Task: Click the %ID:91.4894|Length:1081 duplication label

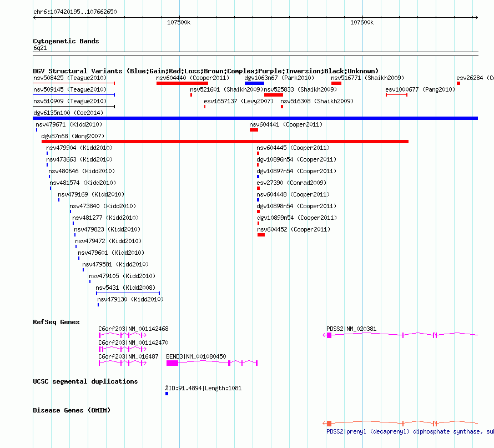Action: 203,388
